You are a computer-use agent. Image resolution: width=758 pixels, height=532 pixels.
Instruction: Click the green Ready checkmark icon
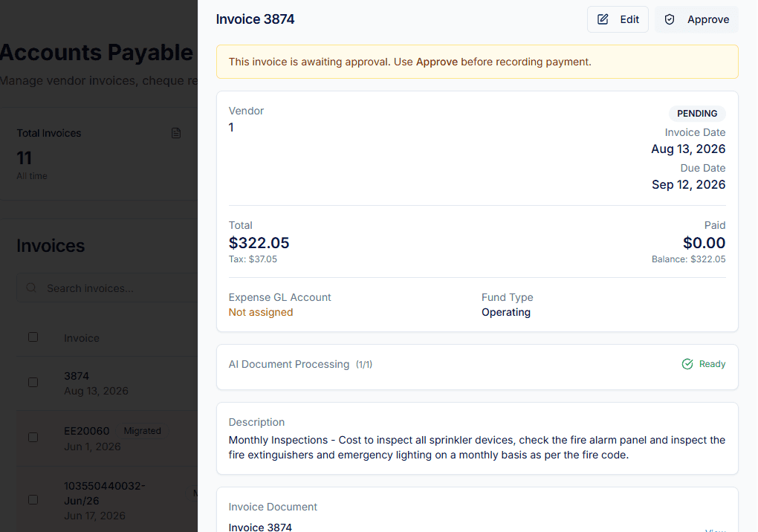687,364
